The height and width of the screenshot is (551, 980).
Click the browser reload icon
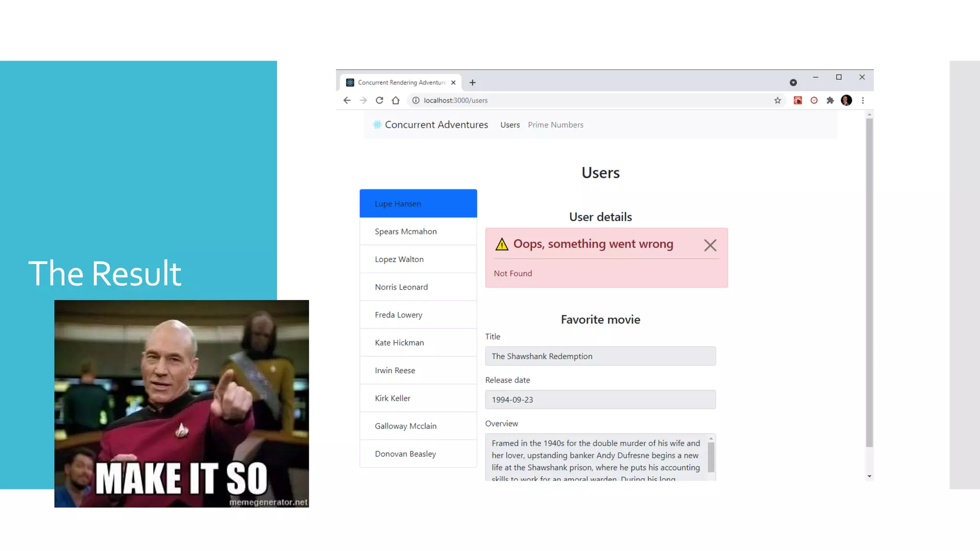pos(379,100)
